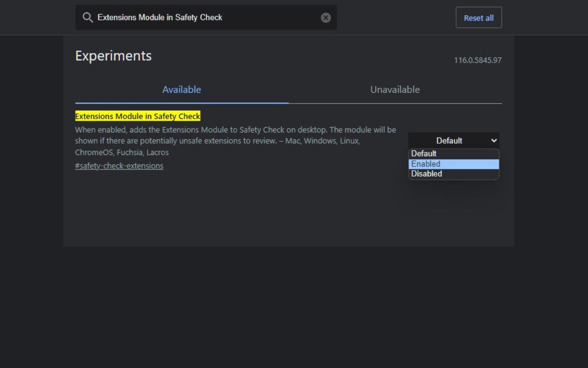Click the magnifying glass search icon
588x368 pixels.
[x=88, y=17]
